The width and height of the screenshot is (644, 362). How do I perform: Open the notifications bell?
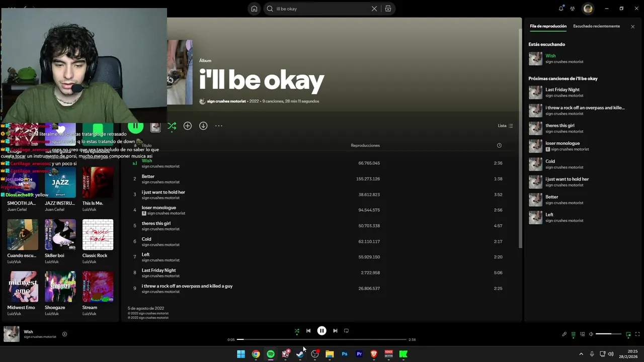click(x=561, y=9)
